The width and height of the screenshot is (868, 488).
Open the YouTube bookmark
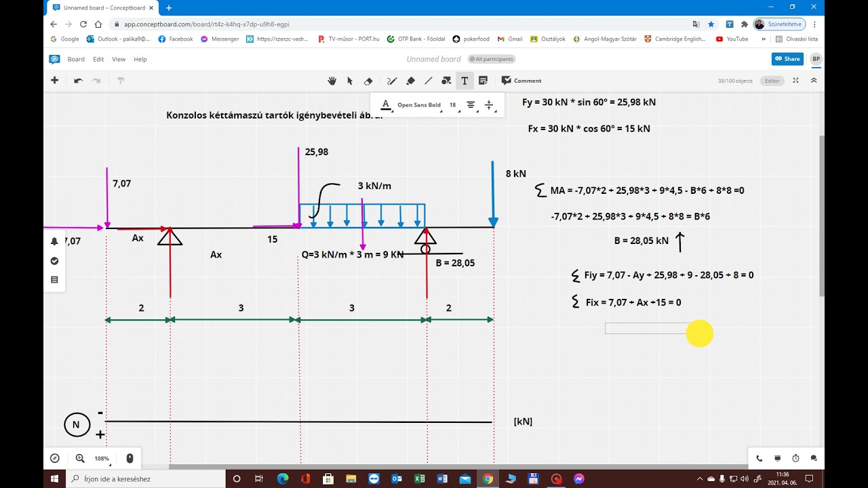tap(732, 39)
